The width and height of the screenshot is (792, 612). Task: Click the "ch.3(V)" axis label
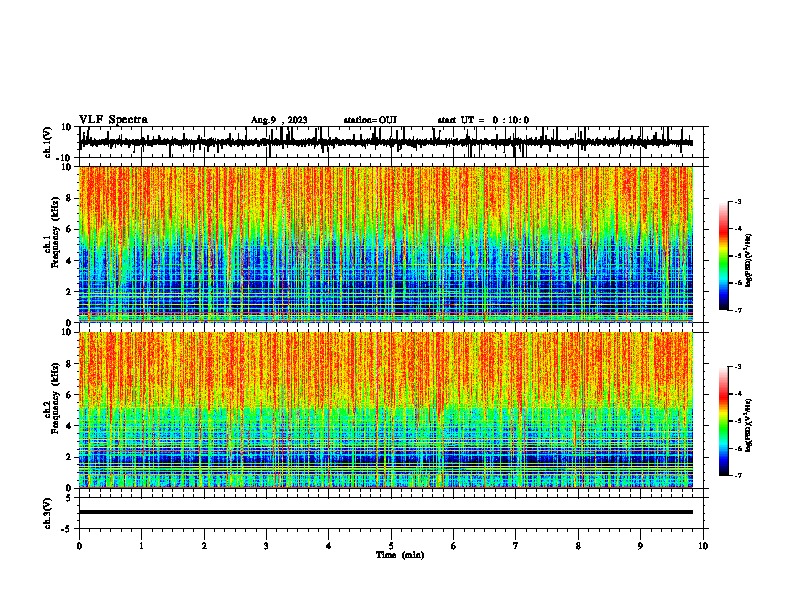pos(48,513)
